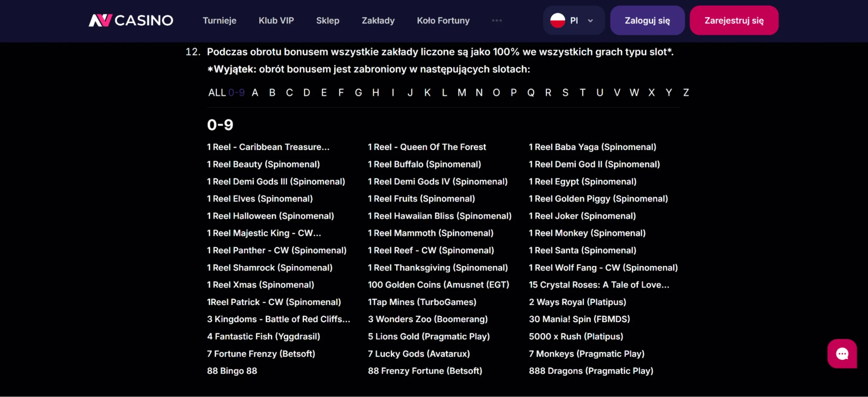Open the live chat support bubble
868x397 pixels.
[x=842, y=354]
